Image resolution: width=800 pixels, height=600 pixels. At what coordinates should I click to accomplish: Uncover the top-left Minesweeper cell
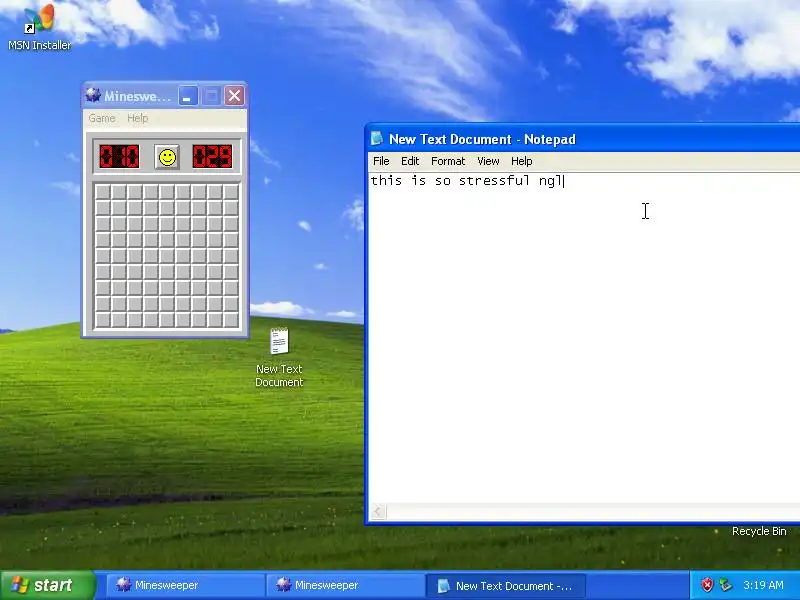tap(103, 192)
